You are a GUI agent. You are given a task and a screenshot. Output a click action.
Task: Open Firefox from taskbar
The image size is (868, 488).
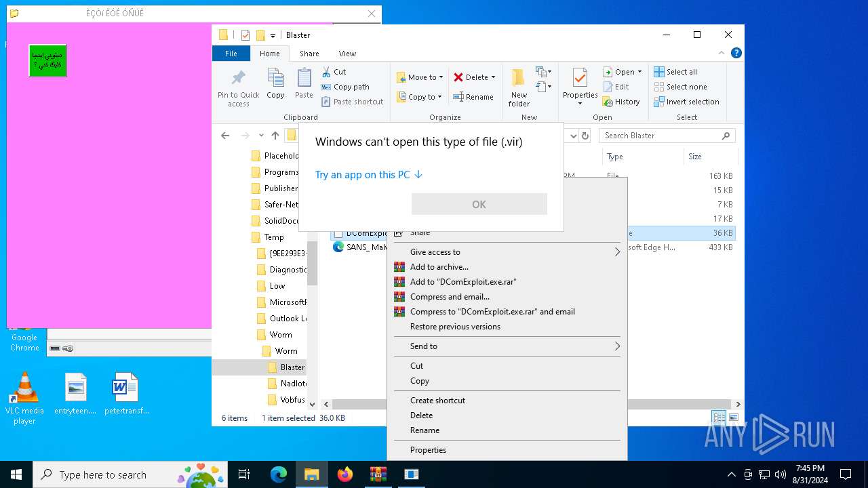[x=345, y=474]
